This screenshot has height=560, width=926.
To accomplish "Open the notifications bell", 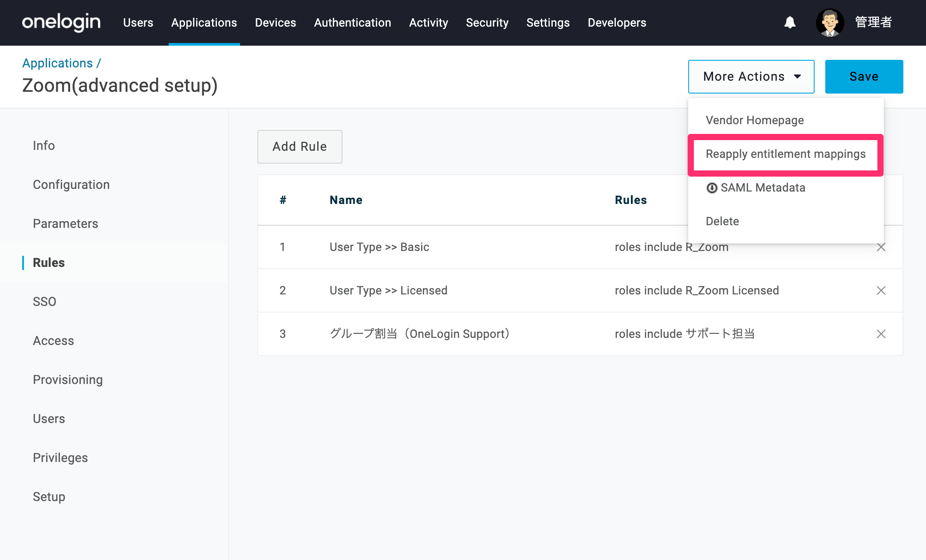I will click(790, 22).
